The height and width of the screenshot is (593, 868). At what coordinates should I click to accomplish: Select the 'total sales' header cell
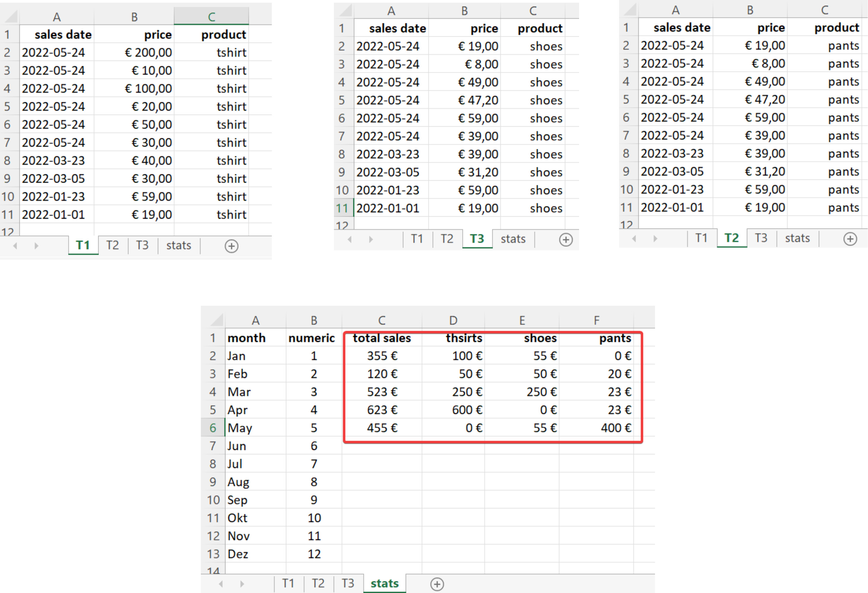coord(382,338)
